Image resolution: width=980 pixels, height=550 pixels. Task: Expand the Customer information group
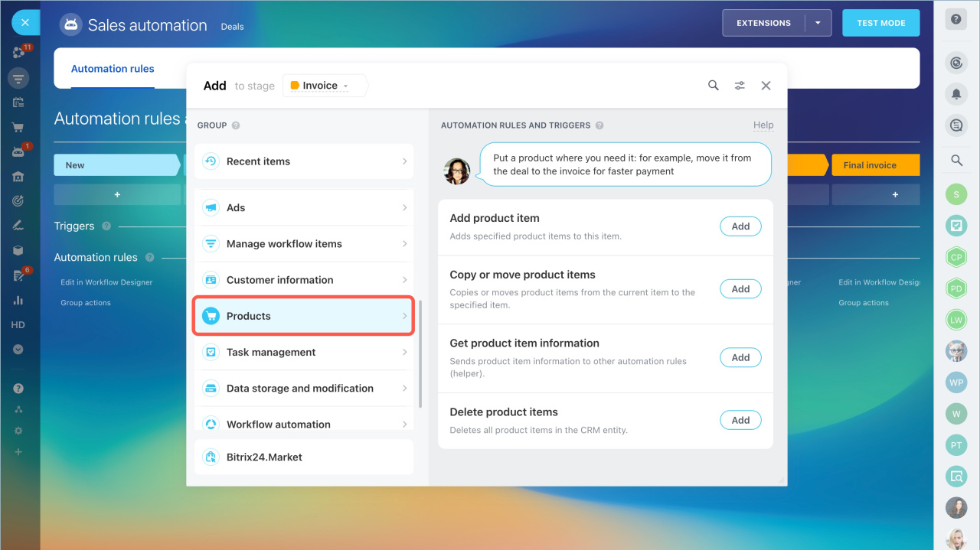[x=304, y=280]
